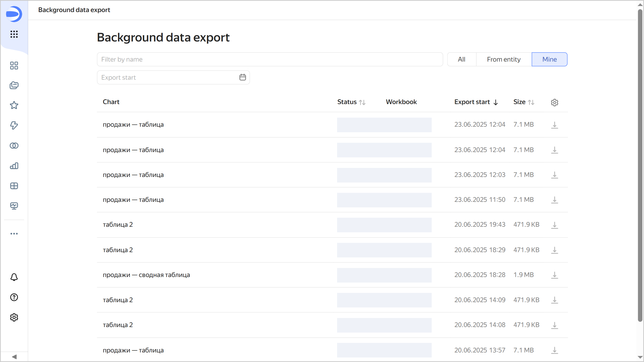Open the Export start calendar picker
Screen dimensions: 644x362
coord(243,77)
